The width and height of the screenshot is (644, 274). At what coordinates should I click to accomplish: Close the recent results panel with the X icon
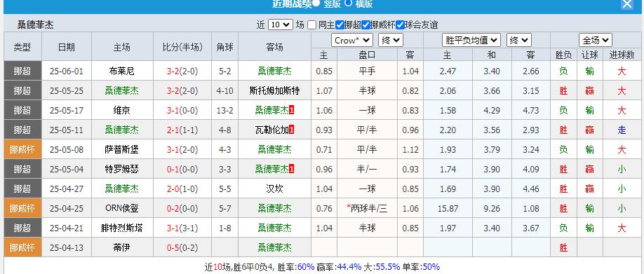point(626,4)
